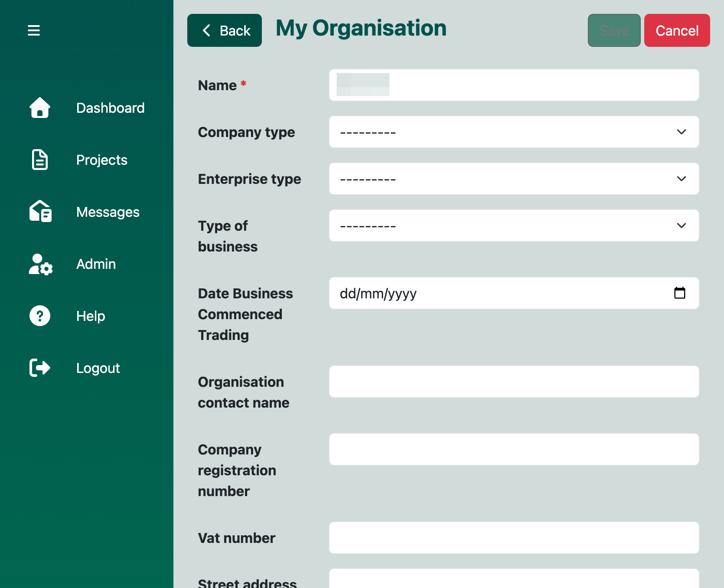This screenshot has width=724, height=588.
Task: Click the Vat number input field
Action: pyautogui.click(x=514, y=538)
